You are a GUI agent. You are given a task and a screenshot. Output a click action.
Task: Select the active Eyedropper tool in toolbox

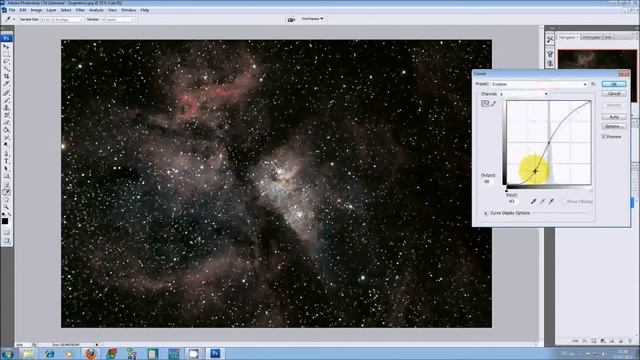tap(6, 192)
